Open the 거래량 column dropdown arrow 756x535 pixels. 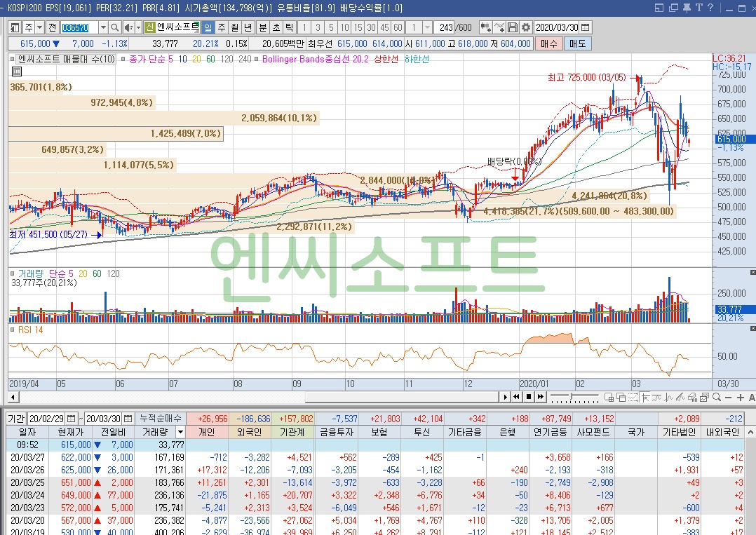(x=180, y=432)
